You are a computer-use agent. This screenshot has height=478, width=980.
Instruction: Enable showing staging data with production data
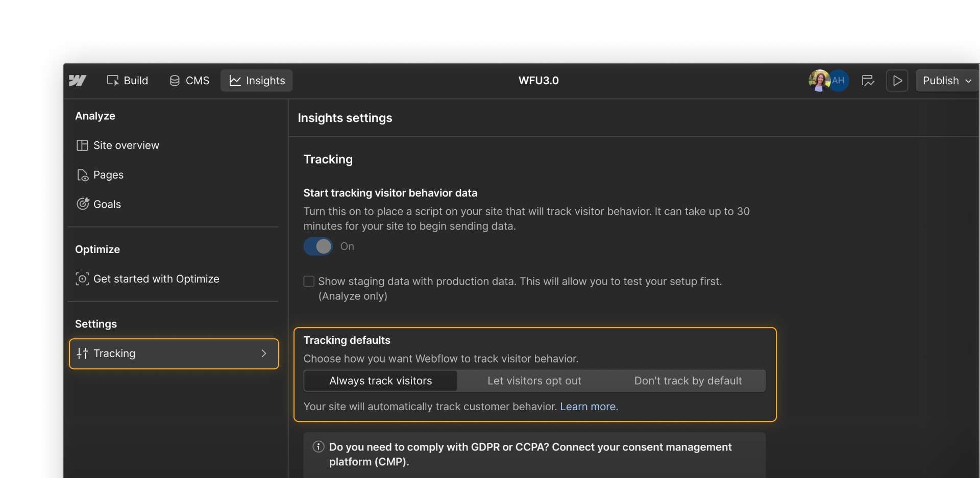pyautogui.click(x=309, y=281)
